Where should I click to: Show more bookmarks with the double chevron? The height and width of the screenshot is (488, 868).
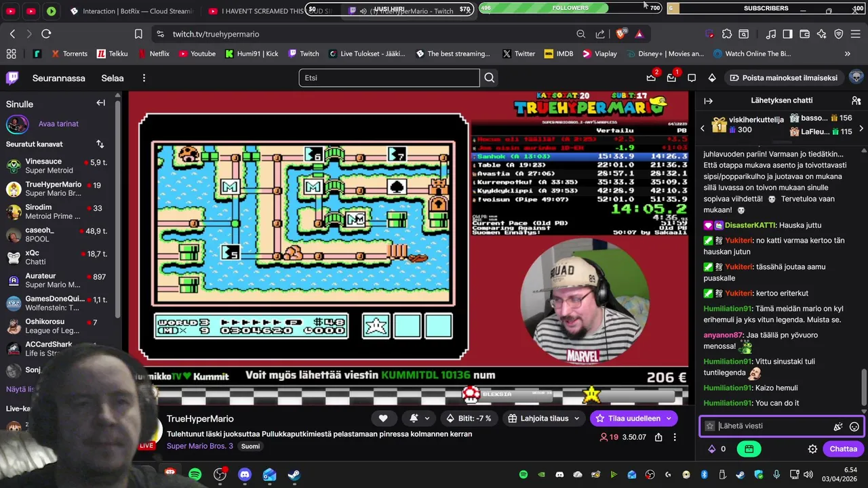point(847,54)
